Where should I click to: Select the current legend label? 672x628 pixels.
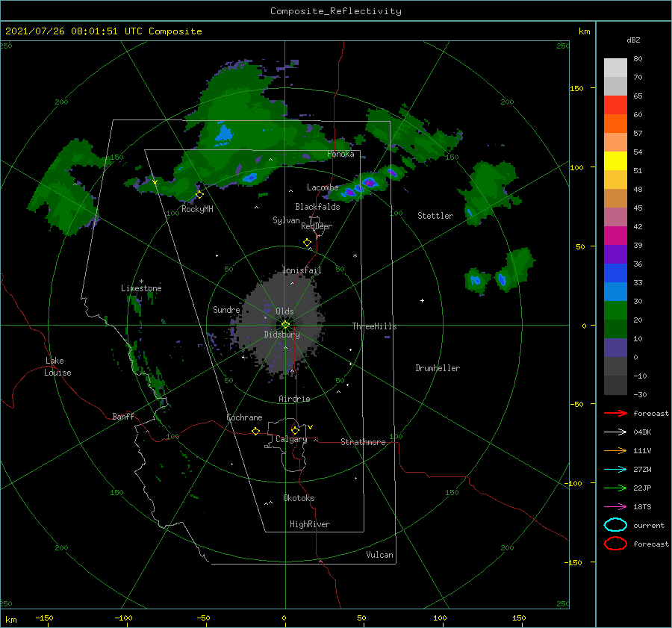click(649, 525)
